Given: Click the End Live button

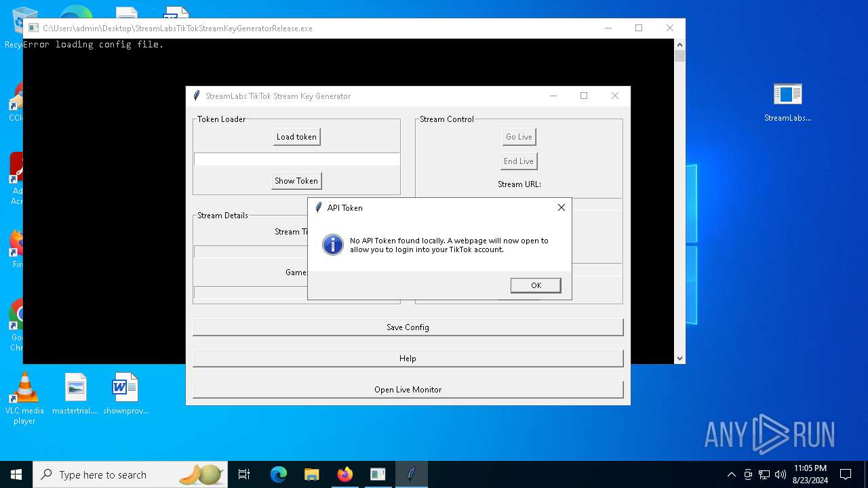Looking at the screenshot, I should coord(519,161).
